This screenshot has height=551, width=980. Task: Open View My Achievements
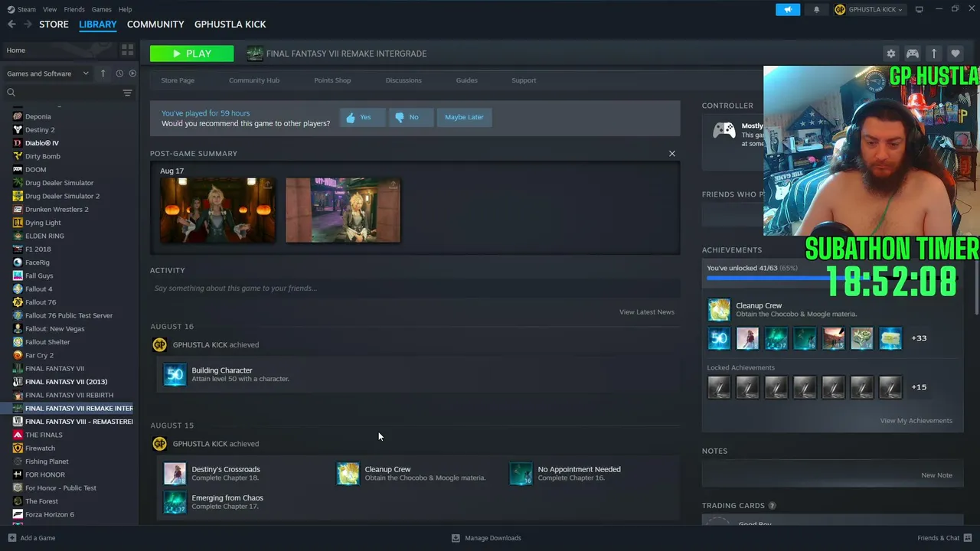coord(916,421)
